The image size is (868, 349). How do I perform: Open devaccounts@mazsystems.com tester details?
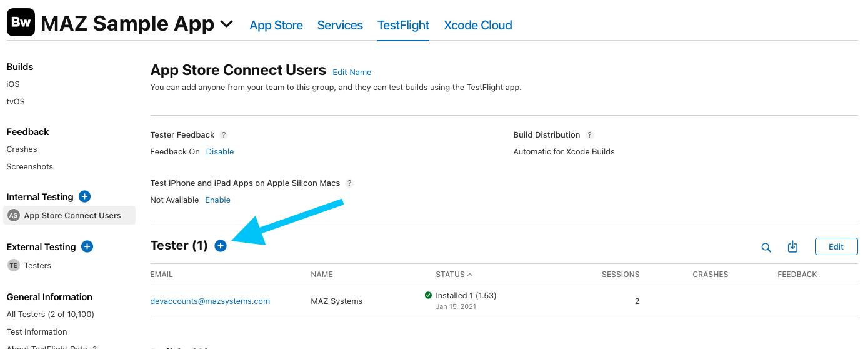(210, 301)
